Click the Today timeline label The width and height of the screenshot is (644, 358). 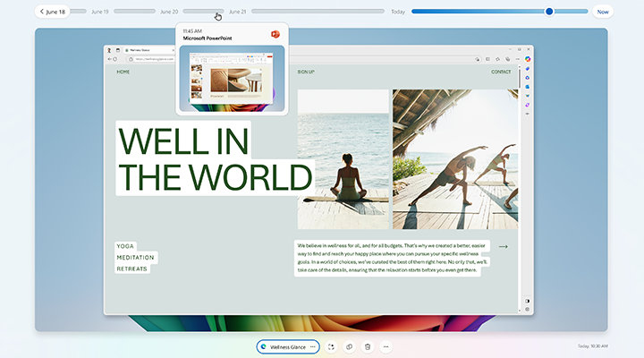pos(398,12)
